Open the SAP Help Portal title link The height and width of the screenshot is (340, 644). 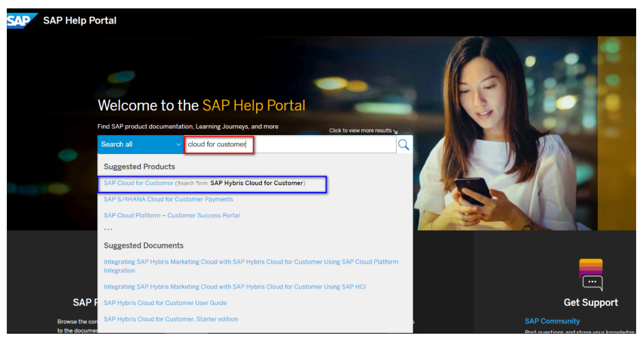click(80, 20)
